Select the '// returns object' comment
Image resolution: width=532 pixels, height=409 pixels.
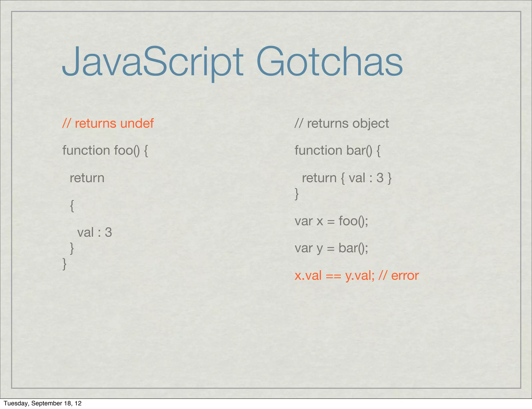(x=342, y=124)
